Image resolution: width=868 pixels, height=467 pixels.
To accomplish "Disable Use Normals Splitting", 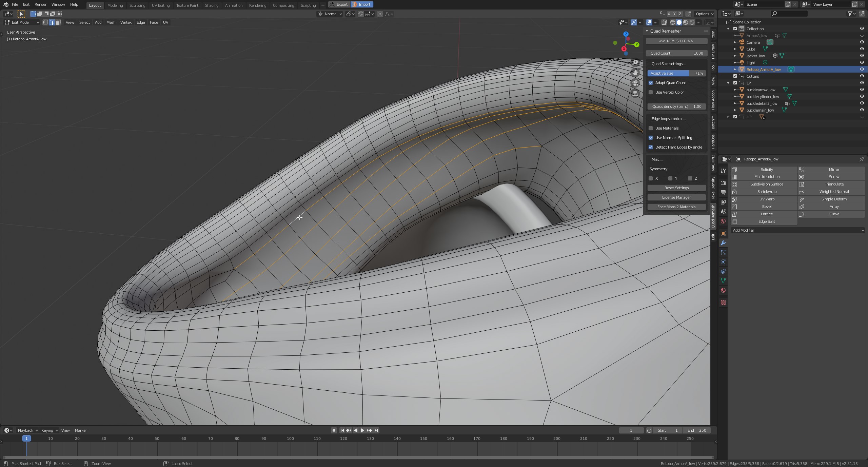I will pyautogui.click(x=651, y=138).
